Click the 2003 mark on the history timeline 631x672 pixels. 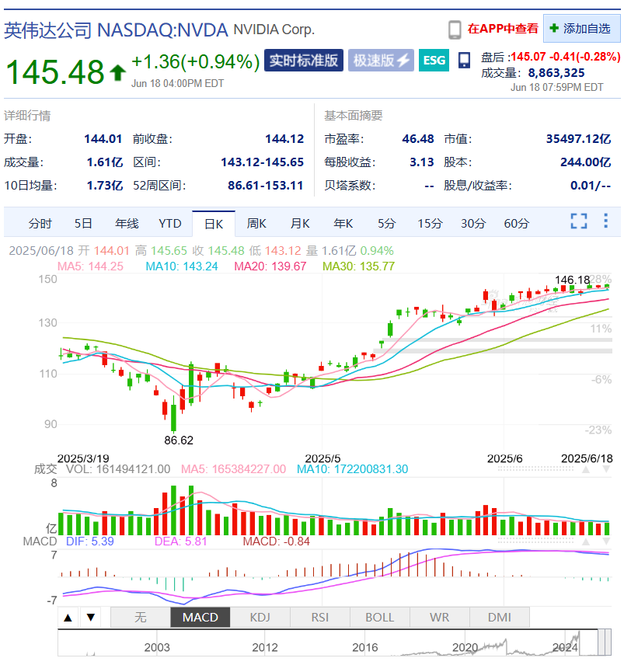tap(157, 647)
